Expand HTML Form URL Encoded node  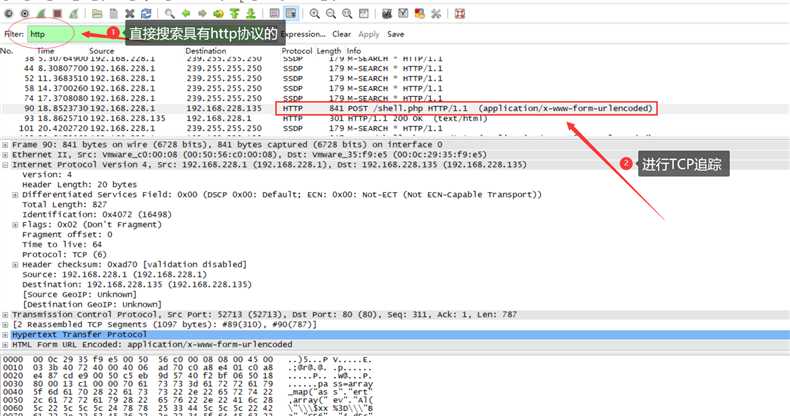(x=5, y=344)
